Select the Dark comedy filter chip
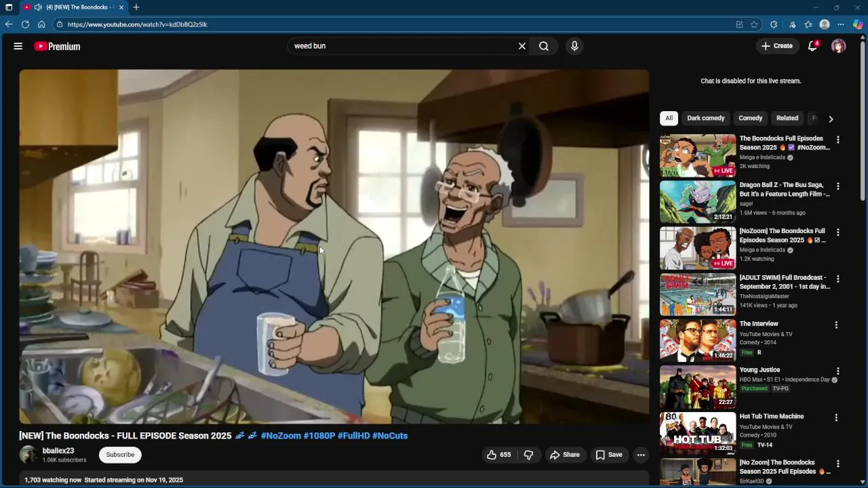The width and height of the screenshot is (868, 488). click(x=706, y=118)
